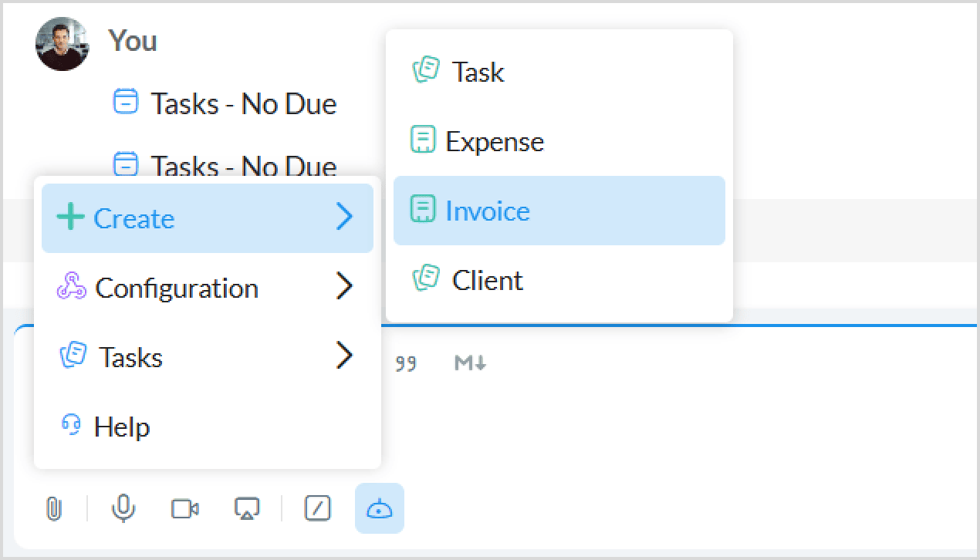Screen dimensions: 980x560
Task: Click the screen share icon
Action: coord(247,509)
